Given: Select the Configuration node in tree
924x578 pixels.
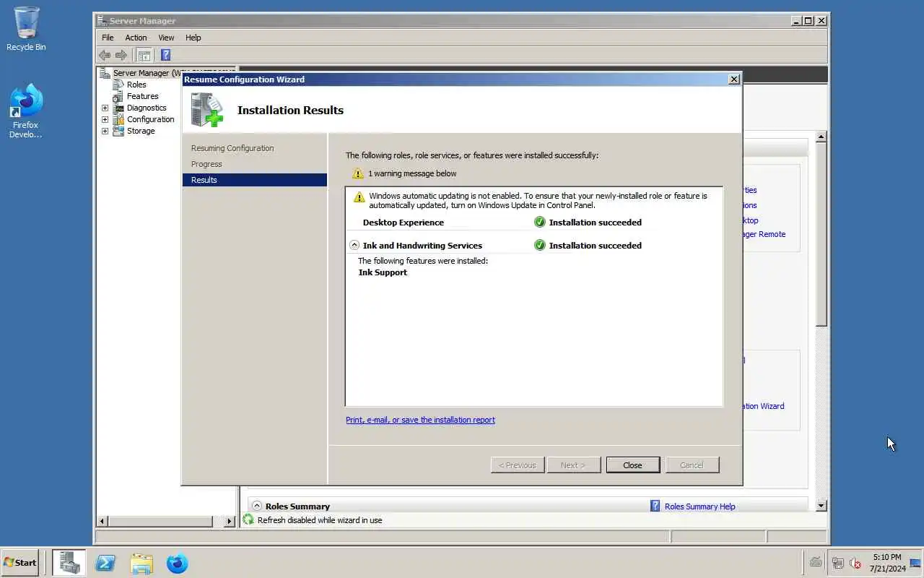Looking at the screenshot, I should coord(150,119).
